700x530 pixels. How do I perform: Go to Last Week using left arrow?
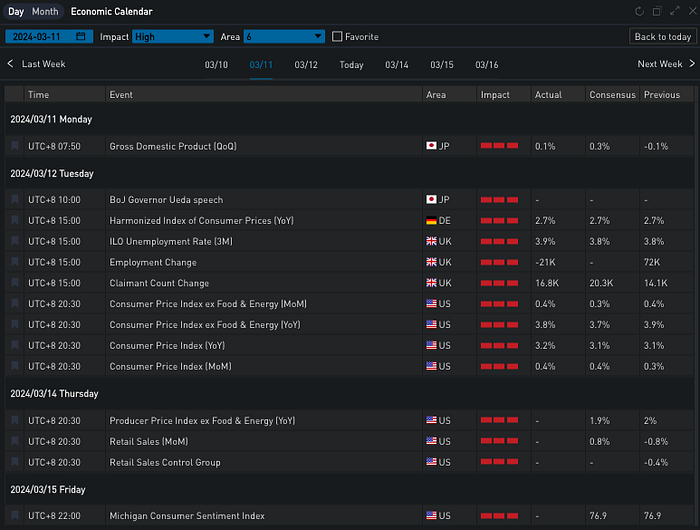click(11, 64)
